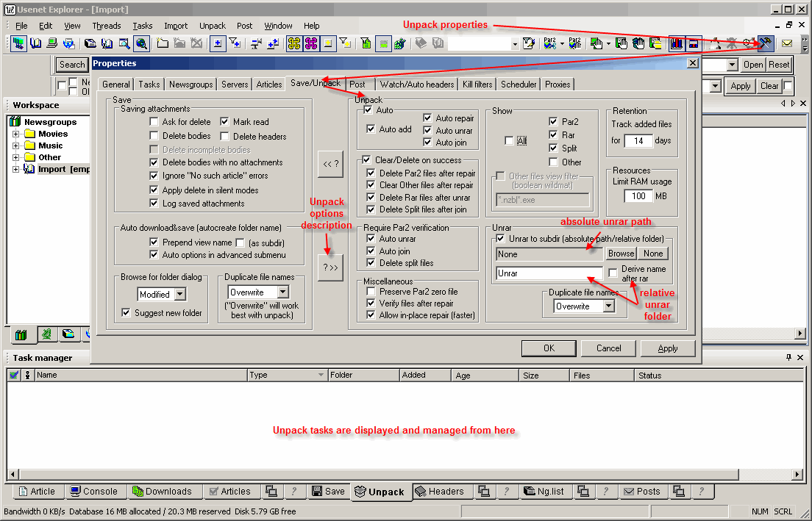Switch to the Kill filters tab
Screen dimensions: 812x521
[x=477, y=85]
